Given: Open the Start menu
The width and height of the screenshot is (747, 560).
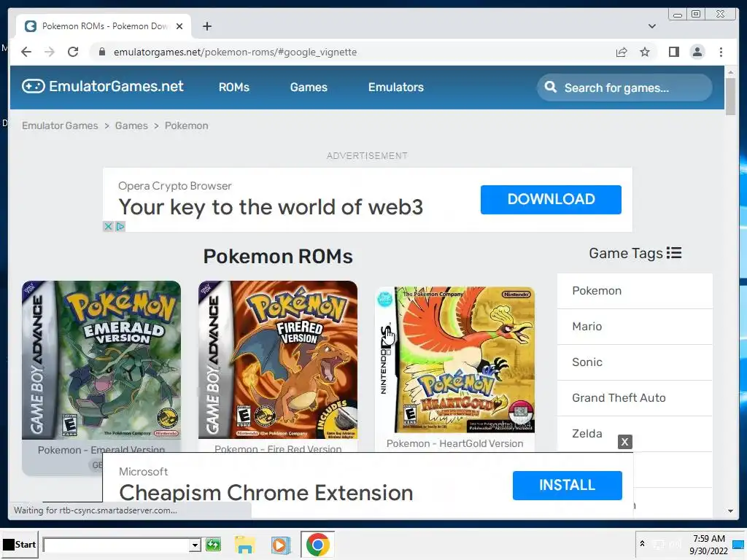Looking at the screenshot, I should (x=19, y=544).
